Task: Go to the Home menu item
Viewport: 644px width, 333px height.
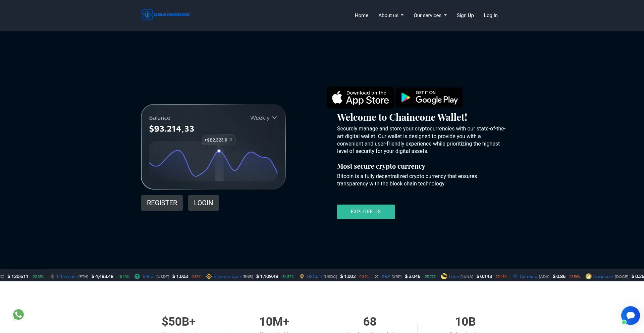Action: click(x=361, y=15)
